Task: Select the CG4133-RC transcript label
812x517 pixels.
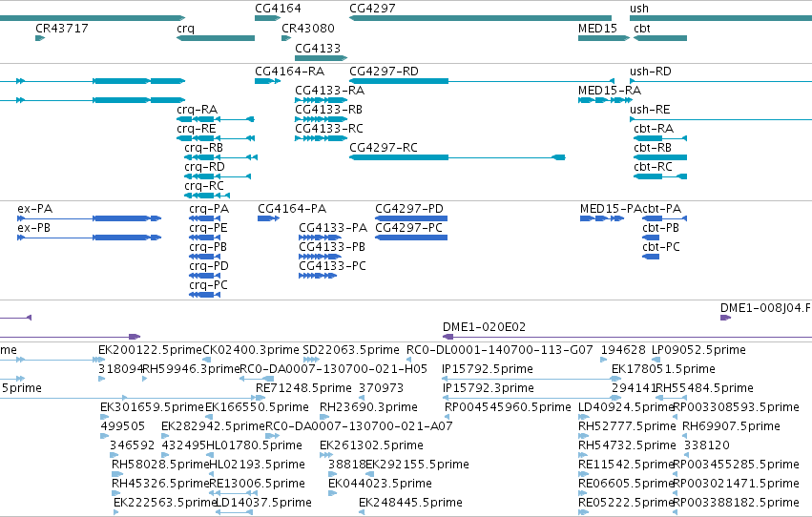Action: [329, 129]
